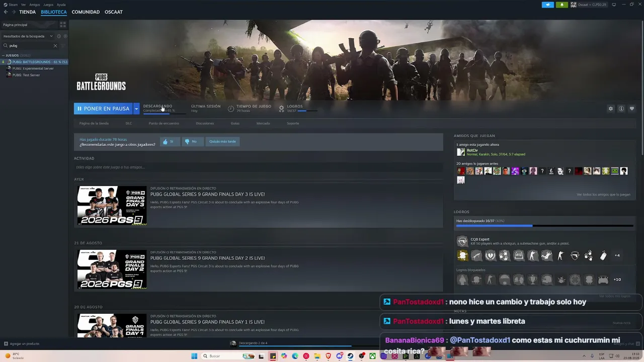644x362 pixels.
Task: Open advanced library filter options
Action: tap(63, 46)
